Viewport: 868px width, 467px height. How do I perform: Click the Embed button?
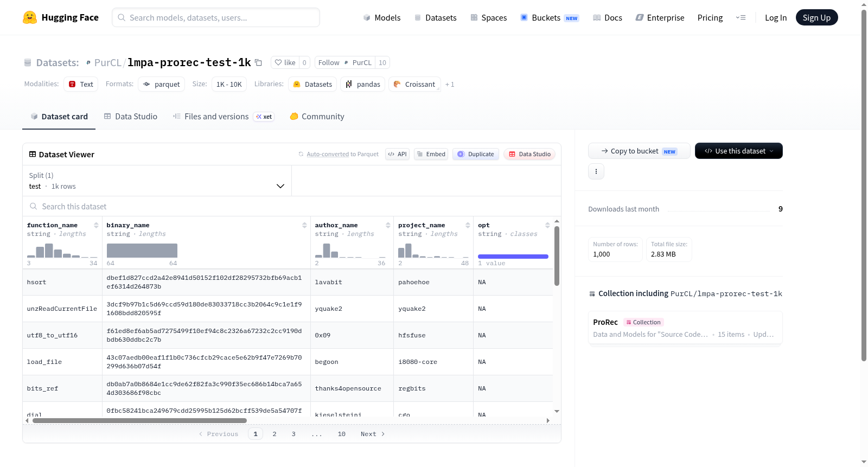[431, 154]
